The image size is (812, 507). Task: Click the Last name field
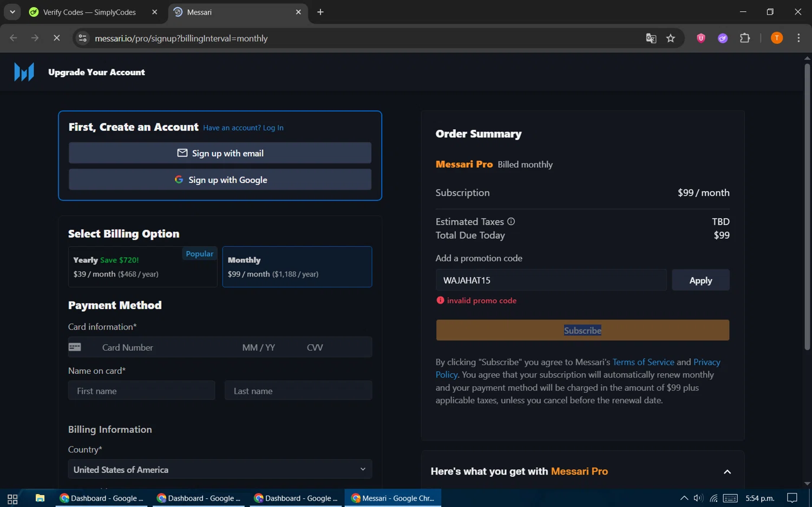pos(298,390)
